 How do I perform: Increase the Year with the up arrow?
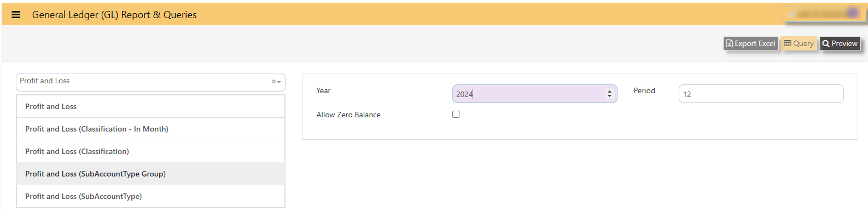609,92
